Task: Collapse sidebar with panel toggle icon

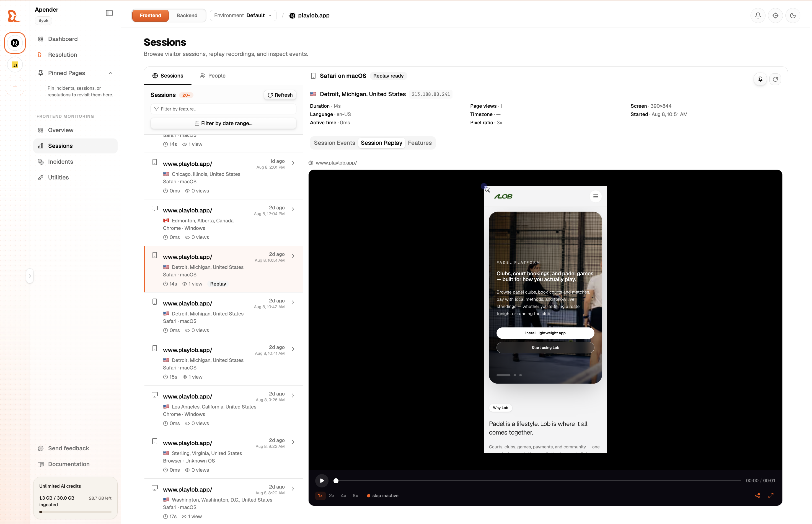Action: tap(109, 13)
